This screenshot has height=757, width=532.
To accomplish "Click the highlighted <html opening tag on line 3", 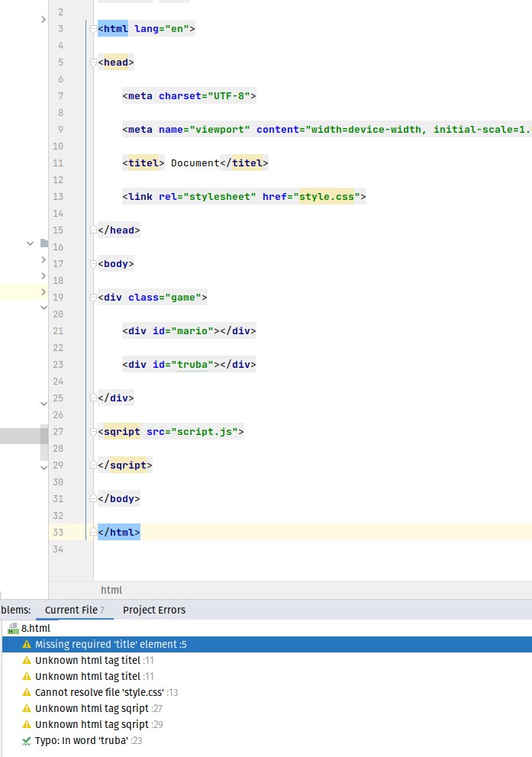I will point(113,29).
